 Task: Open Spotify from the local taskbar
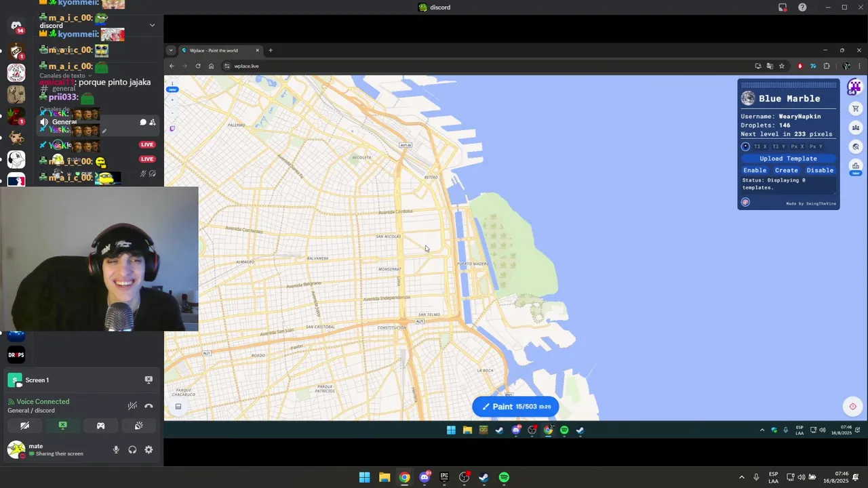pos(504,477)
